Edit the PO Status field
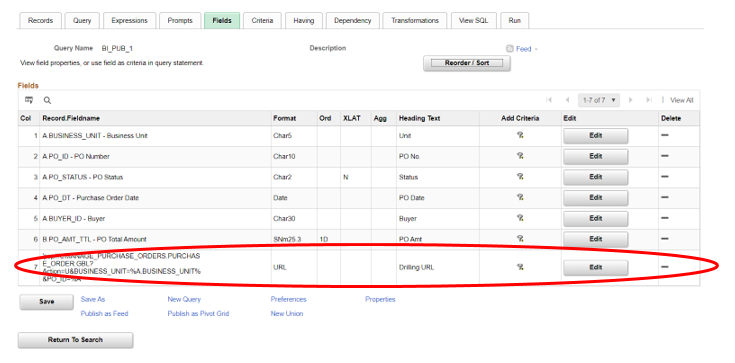The image size is (735, 363). click(595, 177)
